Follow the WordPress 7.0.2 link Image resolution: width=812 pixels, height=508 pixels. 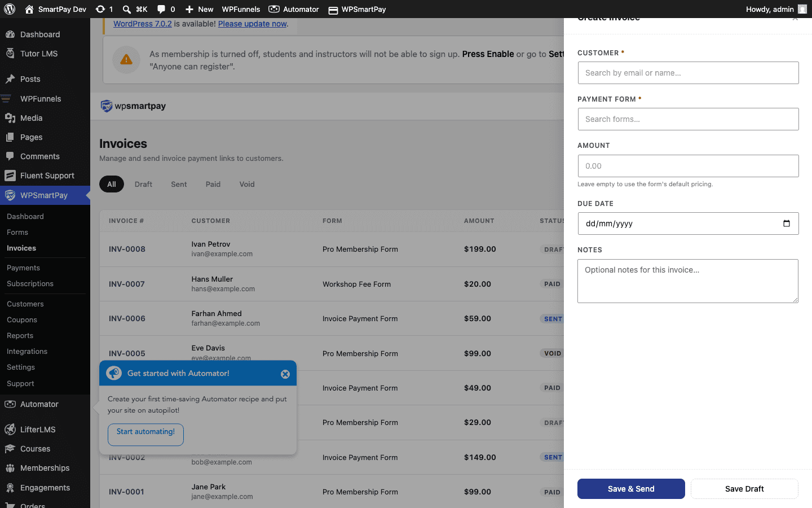[x=143, y=24]
